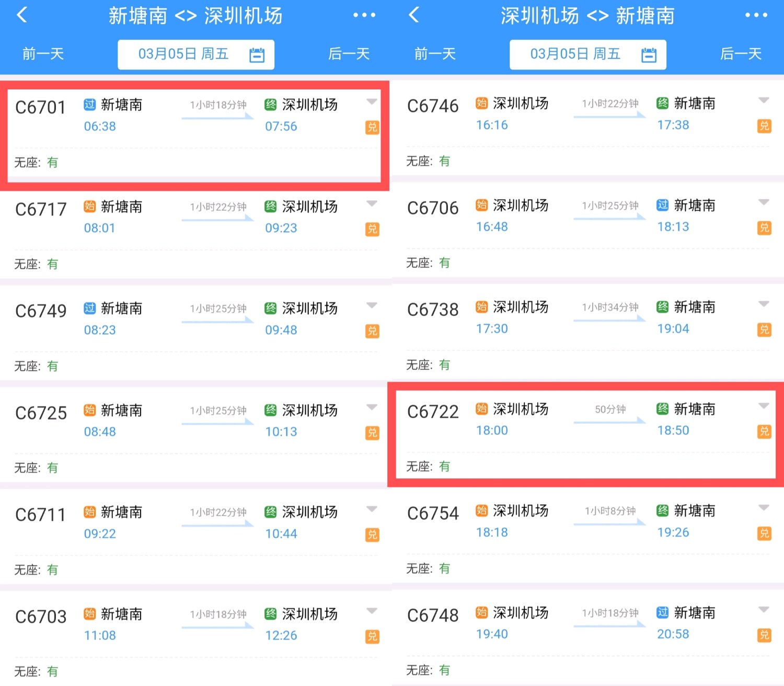Image resolution: width=784 pixels, height=686 pixels.
Task: Go to 后一天 on right screen
Action: click(741, 54)
